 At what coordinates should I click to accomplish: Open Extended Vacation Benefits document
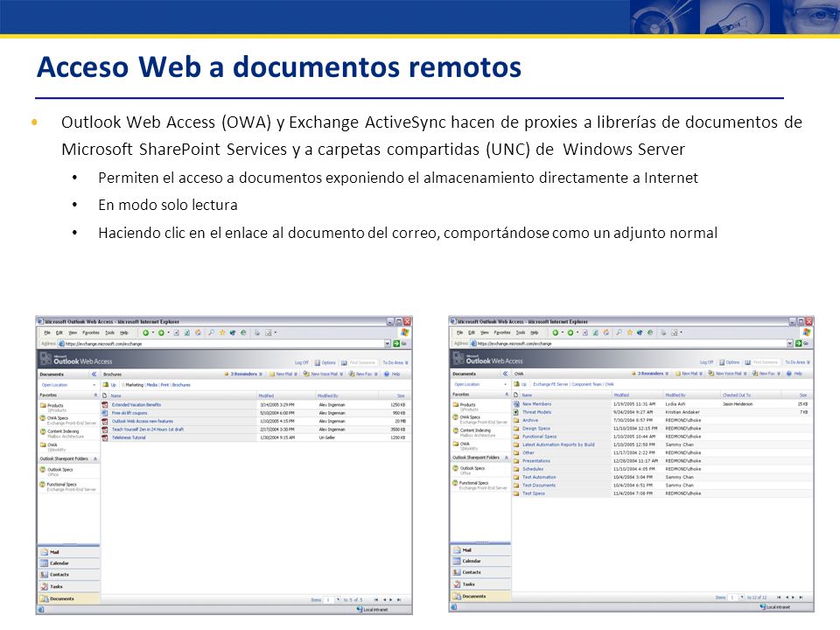click(x=136, y=405)
